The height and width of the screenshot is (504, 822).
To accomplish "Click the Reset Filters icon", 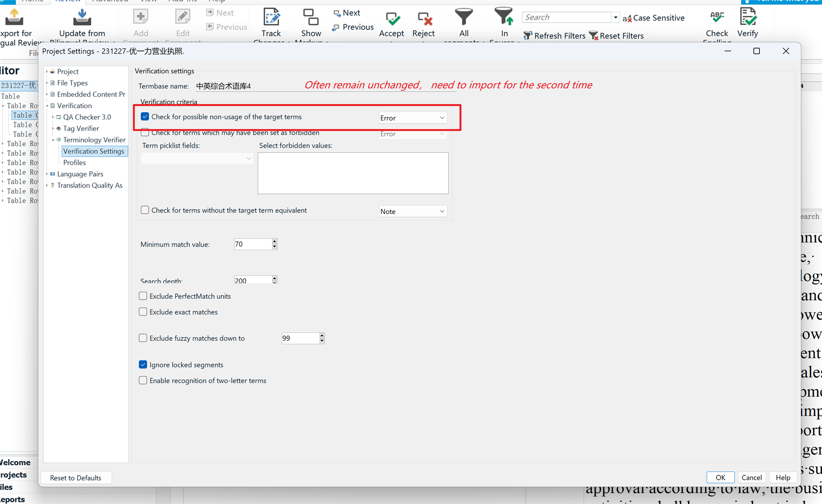I will point(594,36).
